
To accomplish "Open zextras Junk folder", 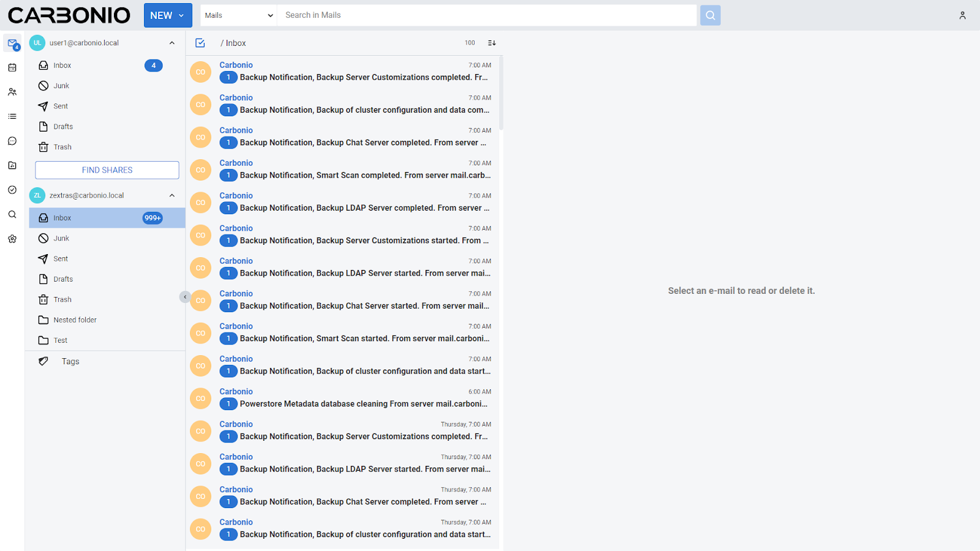I will point(107,238).
